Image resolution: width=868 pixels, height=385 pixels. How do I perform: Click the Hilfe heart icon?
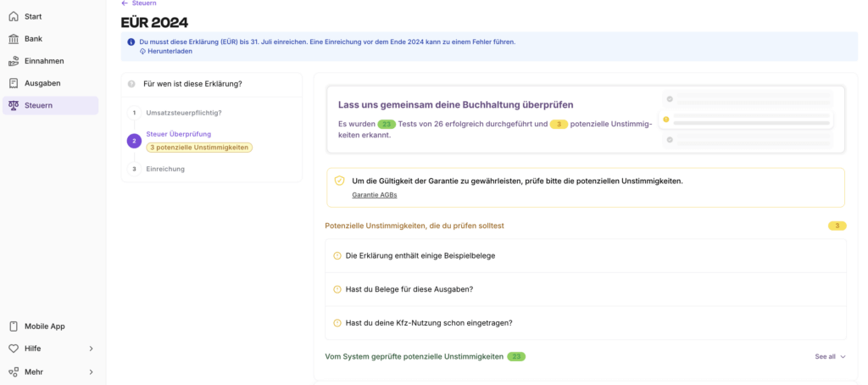(x=14, y=349)
